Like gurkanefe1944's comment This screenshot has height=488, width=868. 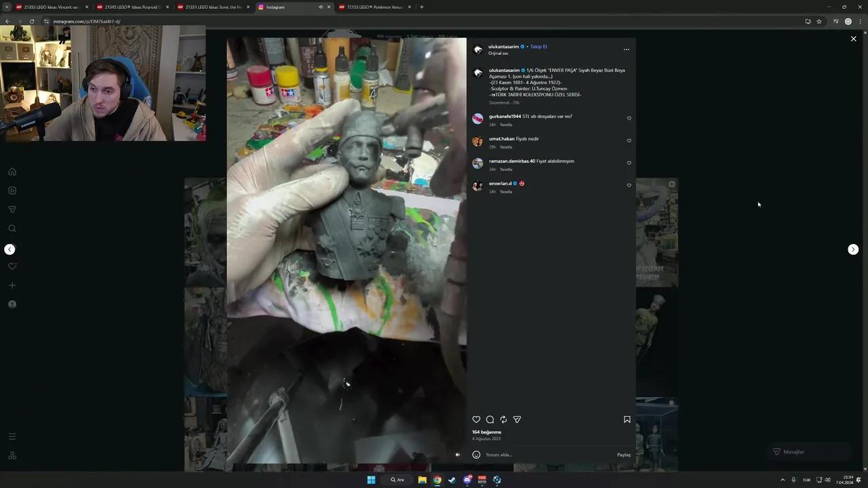(x=629, y=119)
